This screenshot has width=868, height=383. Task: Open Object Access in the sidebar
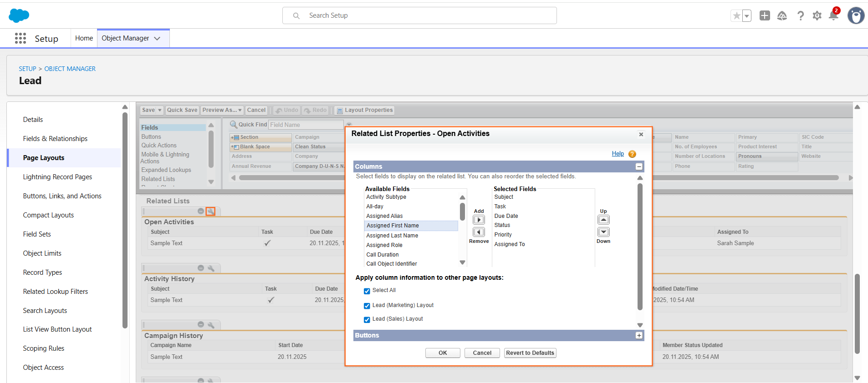(x=43, y=368)
